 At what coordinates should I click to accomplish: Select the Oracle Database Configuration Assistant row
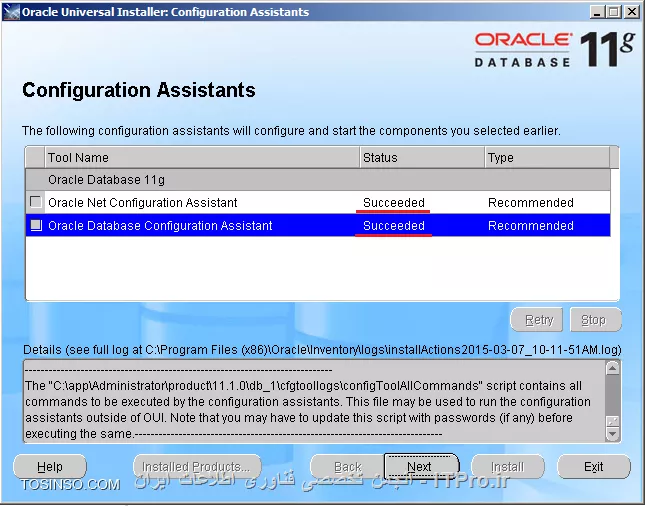coord(318,225)
